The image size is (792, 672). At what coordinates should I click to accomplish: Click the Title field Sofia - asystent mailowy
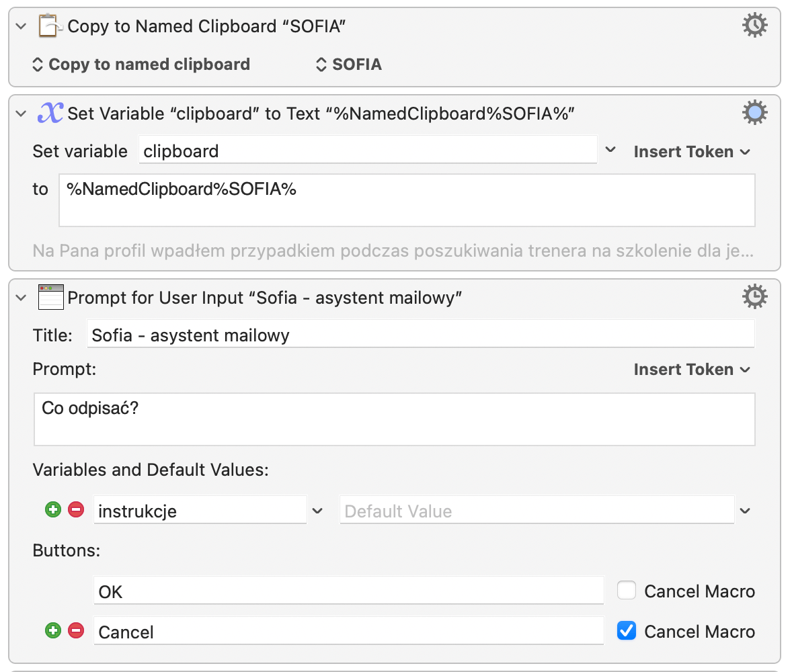(420, 335)
